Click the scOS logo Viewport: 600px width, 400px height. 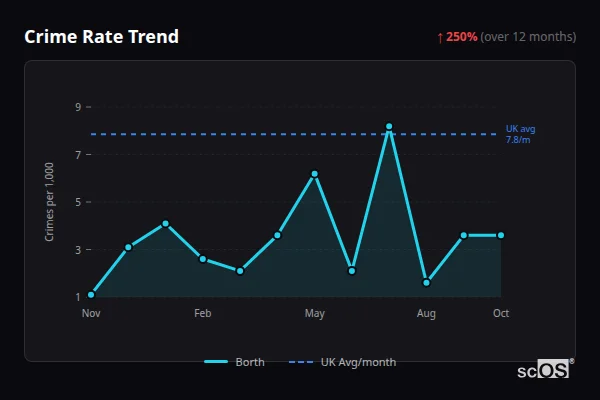545,369
